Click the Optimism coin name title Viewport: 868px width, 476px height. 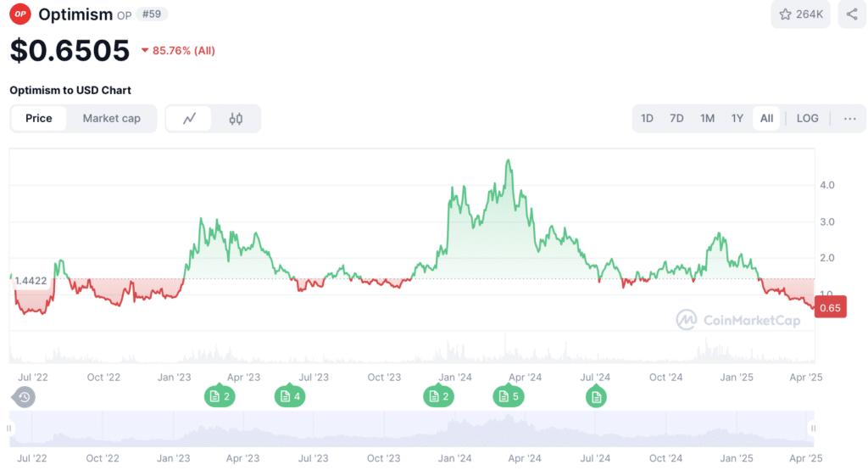click(75, 14)
